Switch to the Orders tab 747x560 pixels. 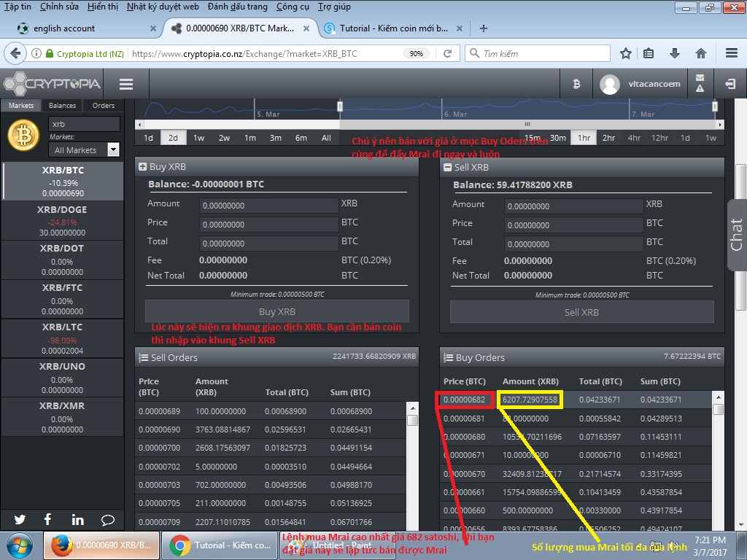(104, 105)
